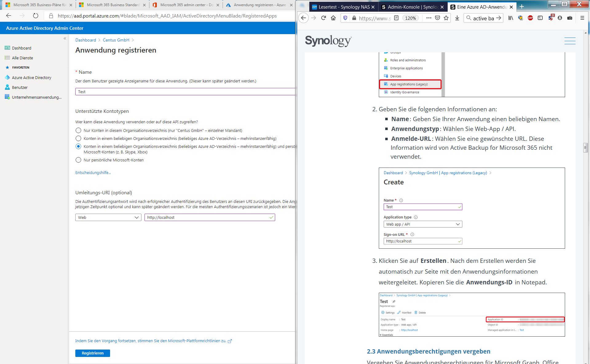Viewport: 590px width, 364px height.
Task: Go back in the Firefox window
Action: [303, 18]
